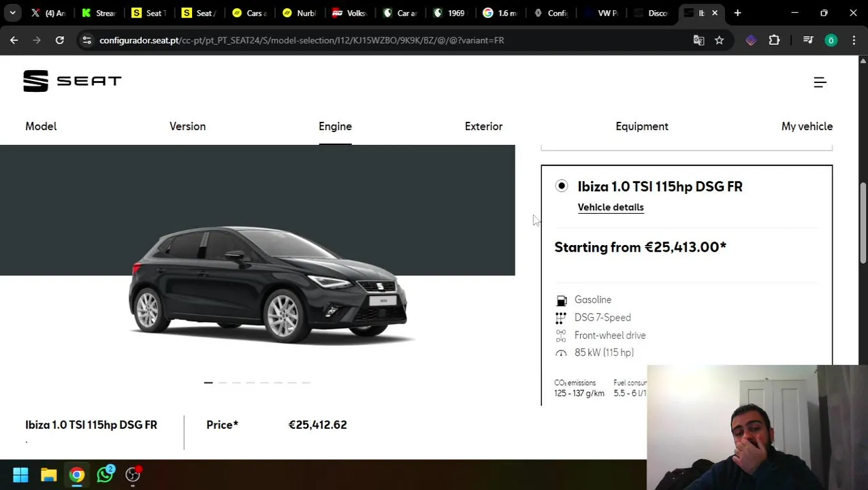The height and width of the screenshot is (490, 868).
Task: Click the DSG 7-Speed gearbox icon
Action: coord(561,318)
